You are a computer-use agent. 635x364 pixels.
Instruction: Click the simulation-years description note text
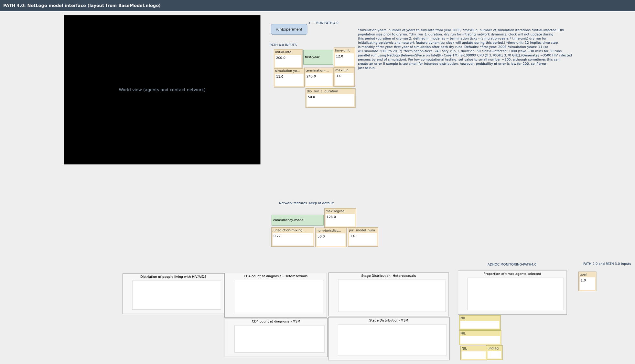tap(465, 49)
